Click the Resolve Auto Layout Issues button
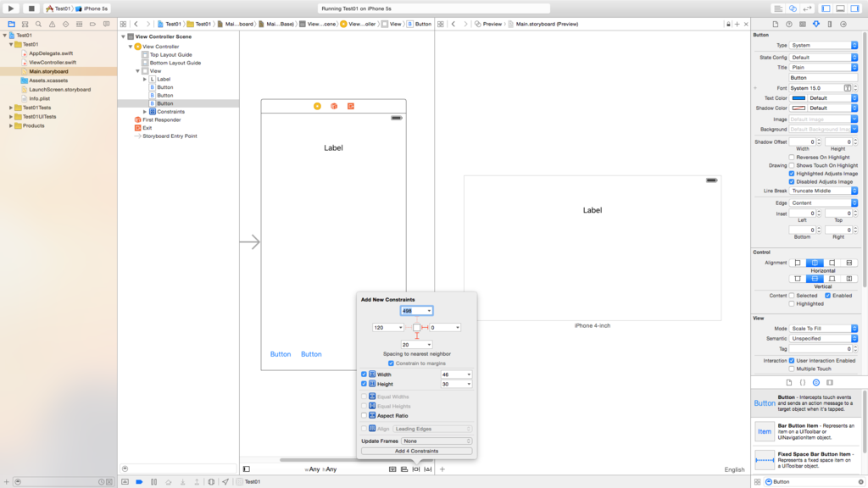 pyautogui.click(x=427, y=469)
